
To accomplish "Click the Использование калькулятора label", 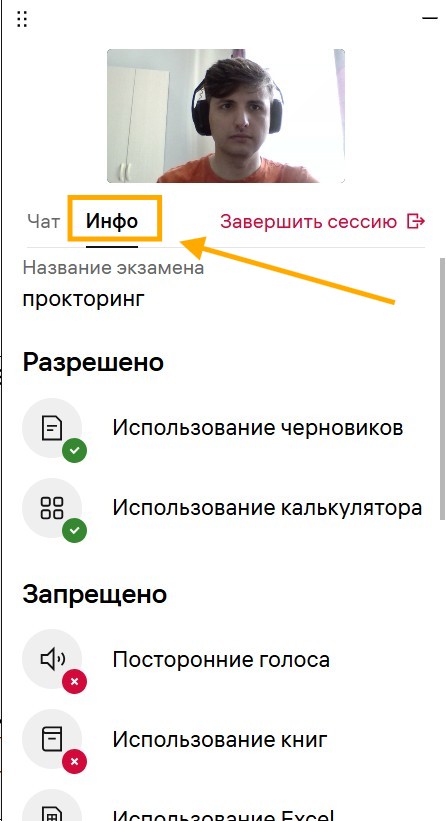I will [x=267, y=508].
